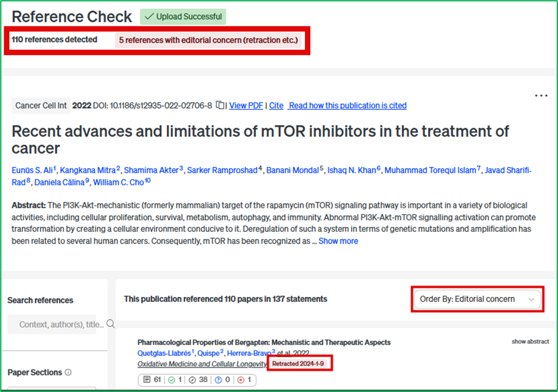The width and height of the screenshot is (558, 392).
Task: Open the View PDF link
Action: [246, 106]
